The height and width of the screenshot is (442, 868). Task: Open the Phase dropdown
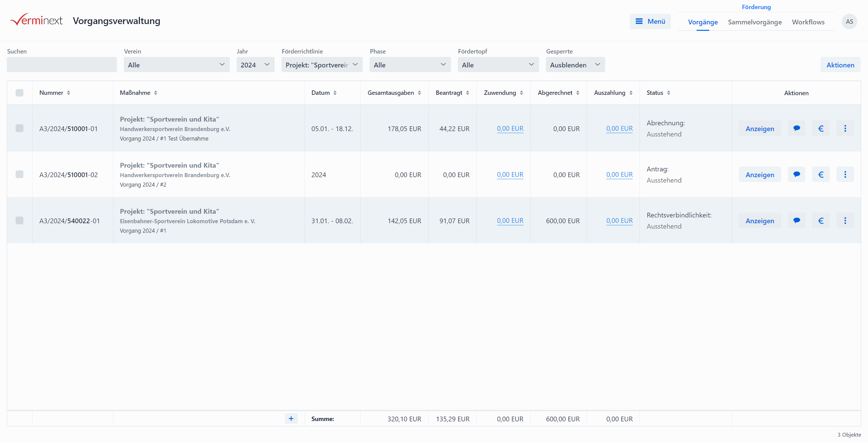point(410,65)
